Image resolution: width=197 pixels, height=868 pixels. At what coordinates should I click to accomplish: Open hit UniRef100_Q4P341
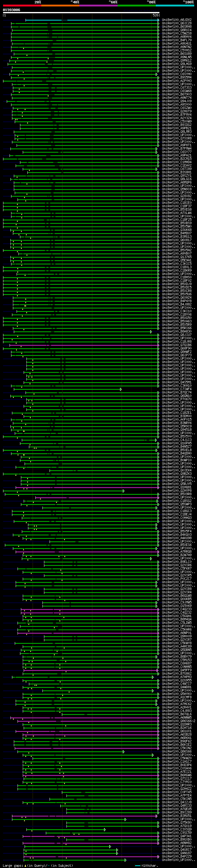pyautogui.click(x=177, y=836)
